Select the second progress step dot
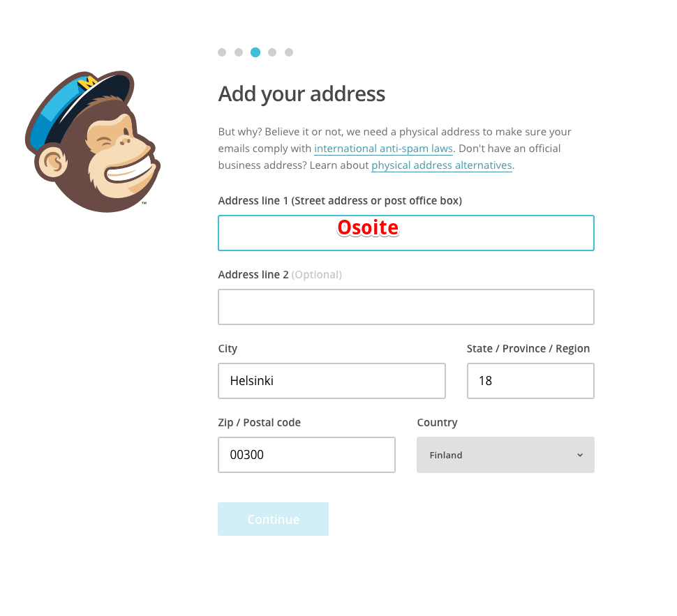Screen dimensions: 677x616 [239, 52]
